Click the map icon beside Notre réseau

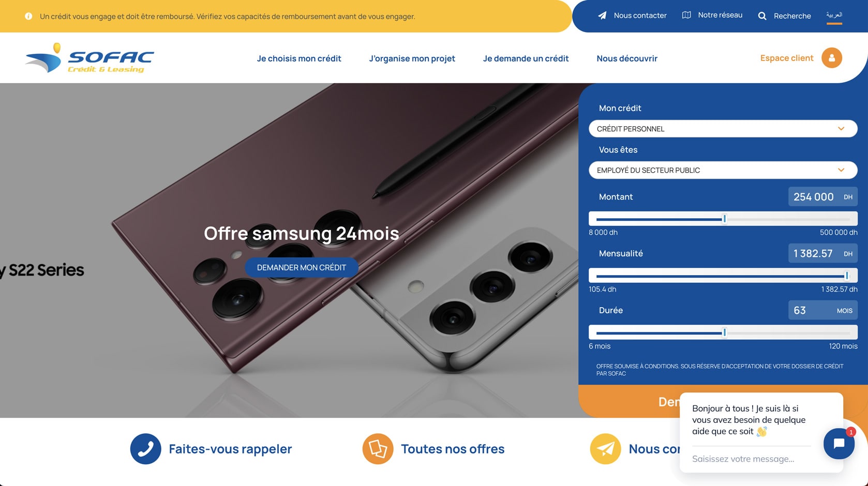point(686,15)
